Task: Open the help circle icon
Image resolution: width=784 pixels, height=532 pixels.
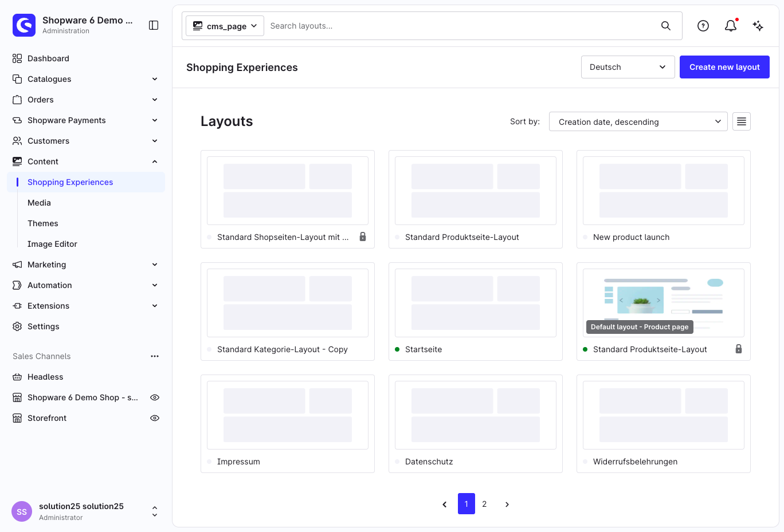Action: (703, 26)
